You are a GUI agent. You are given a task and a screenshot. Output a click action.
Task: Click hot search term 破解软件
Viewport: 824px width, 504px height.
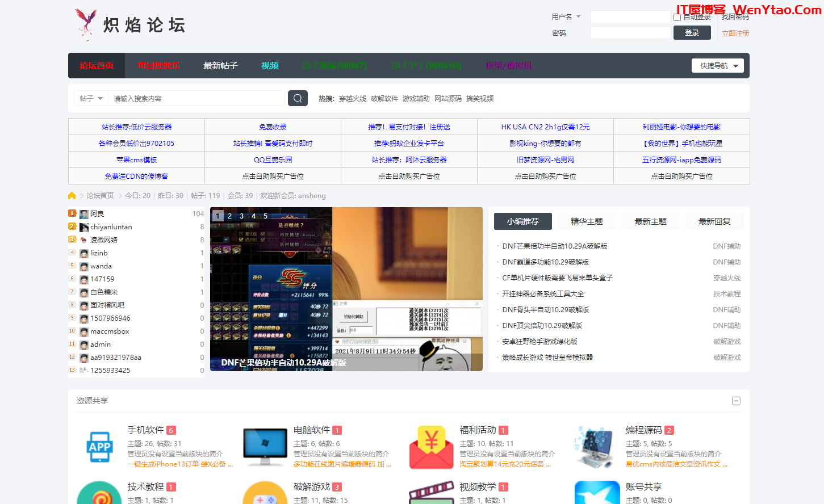[x=384, y=99]
